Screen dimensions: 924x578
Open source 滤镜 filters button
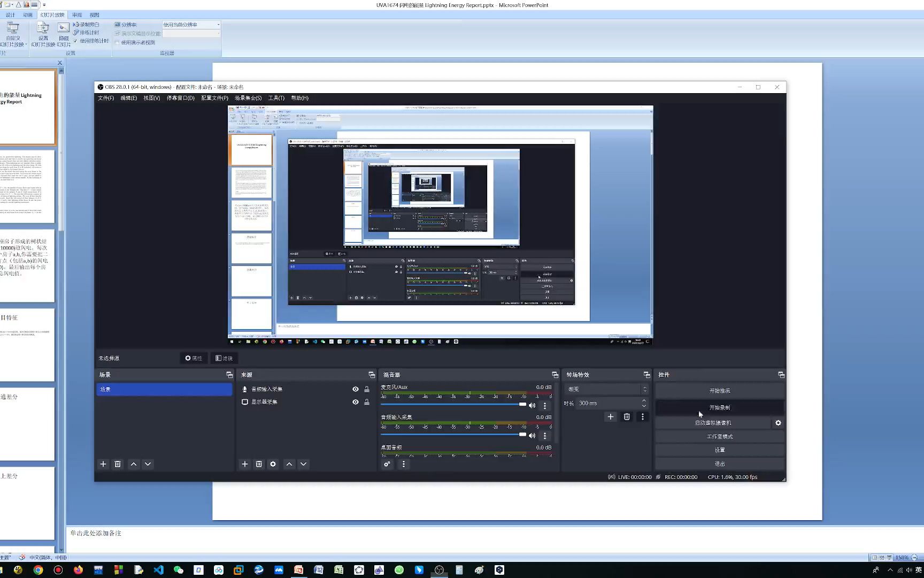[224, 358]
